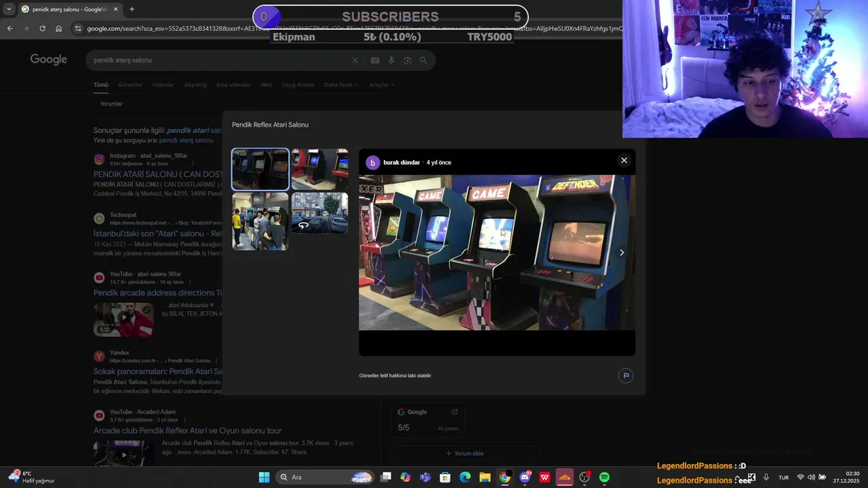This screenshot has height=488, width=868.
Task: Switch to the Uçuş Arama tab
Action: 298,85
